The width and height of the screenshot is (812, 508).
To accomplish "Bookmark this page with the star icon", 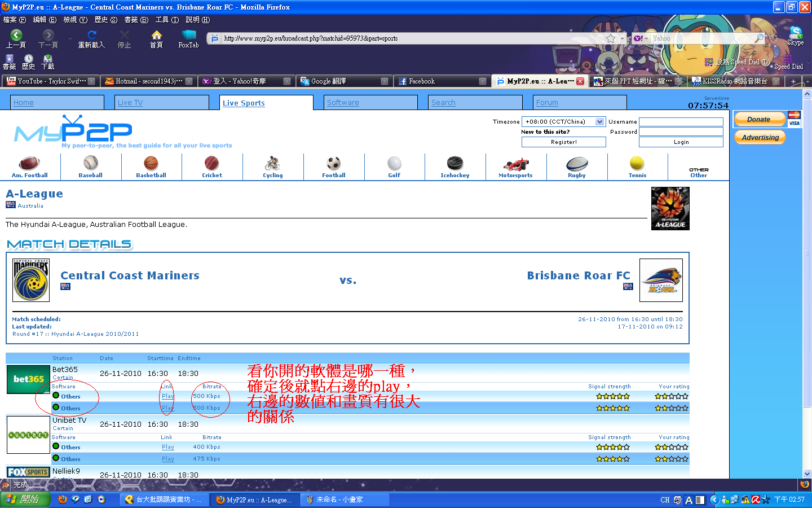I will click(x=611, y=38).
